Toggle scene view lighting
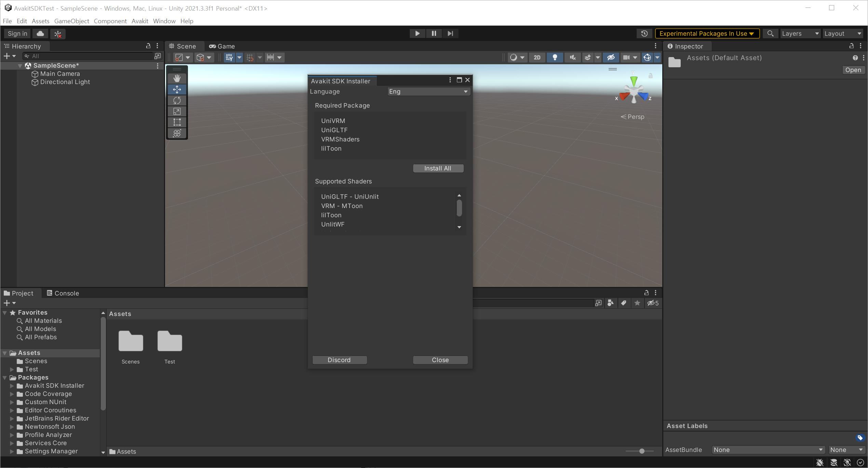 pyautogui.click(x=555, y=57)
